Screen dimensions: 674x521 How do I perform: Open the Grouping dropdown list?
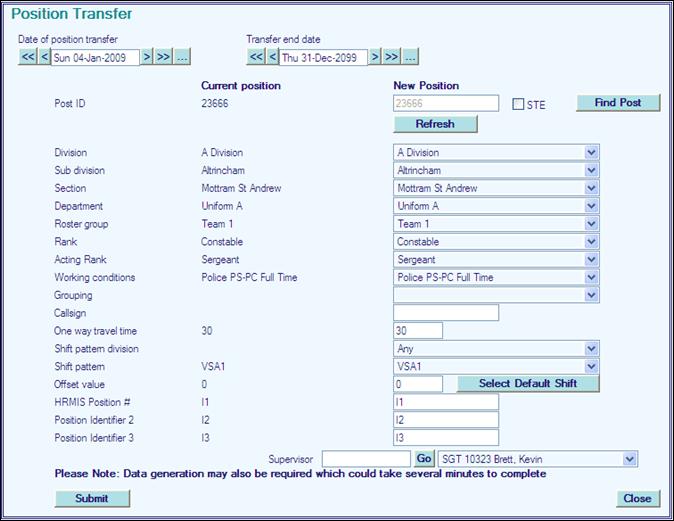(x=591, y=295)
